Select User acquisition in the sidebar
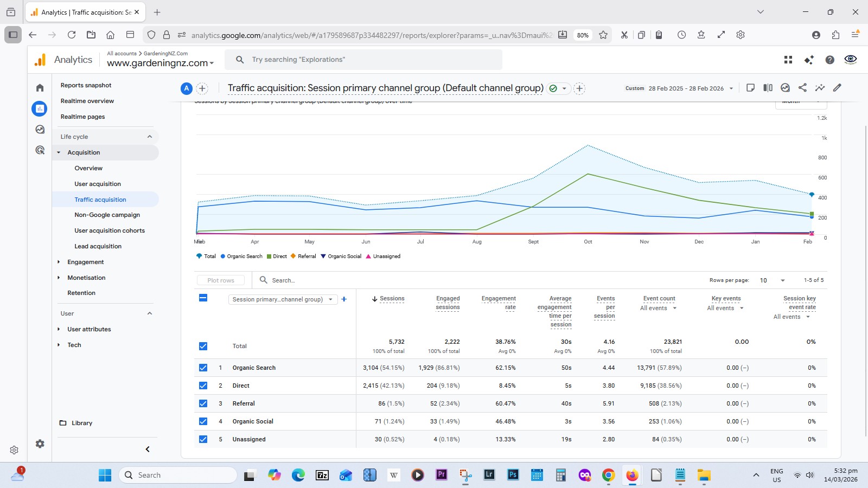Image resolution: width=868 pixels, height=488 pixels. 98,184
